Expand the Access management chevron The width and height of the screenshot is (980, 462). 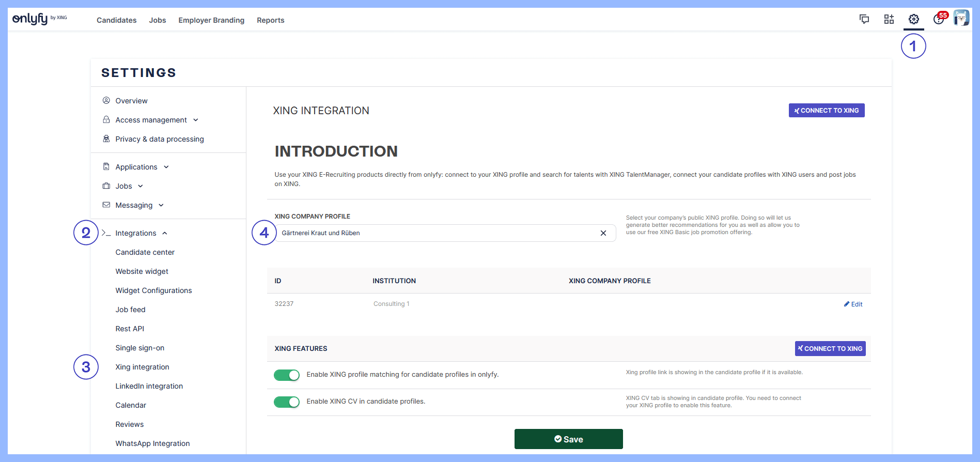pyautogui.click(x=196, y=120)
